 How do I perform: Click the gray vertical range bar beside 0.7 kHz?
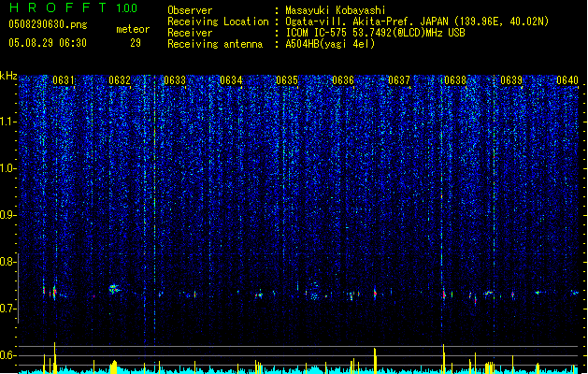[x=19, y=288]
